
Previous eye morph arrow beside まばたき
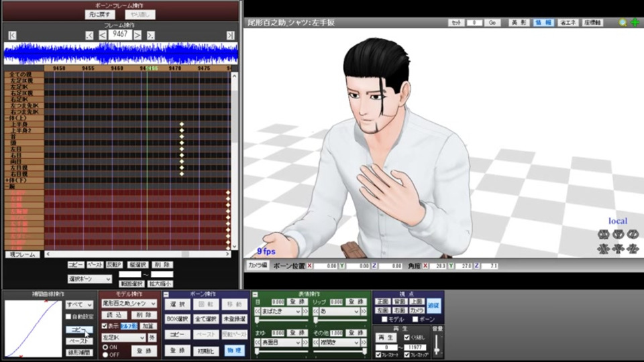pyautogui.click(x=258, y=312)
